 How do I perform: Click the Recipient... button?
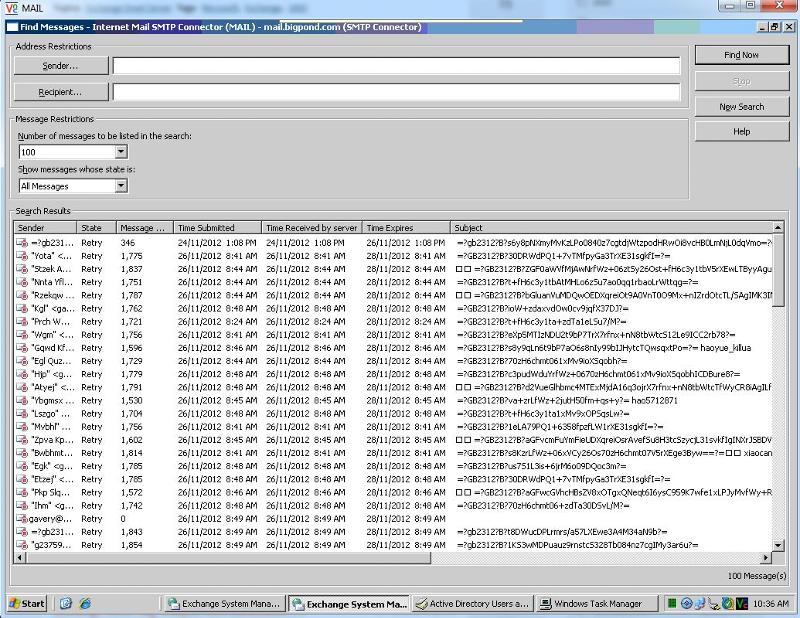pos(62,91)
